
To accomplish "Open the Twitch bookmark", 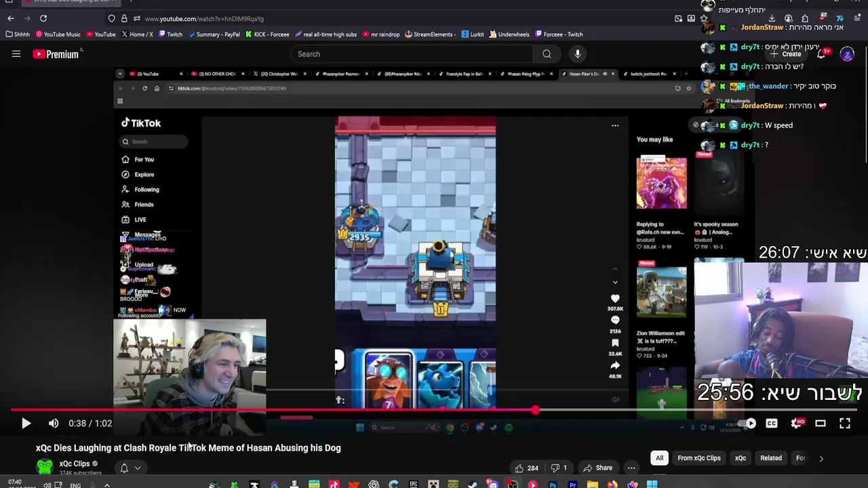I will point(170,35).
